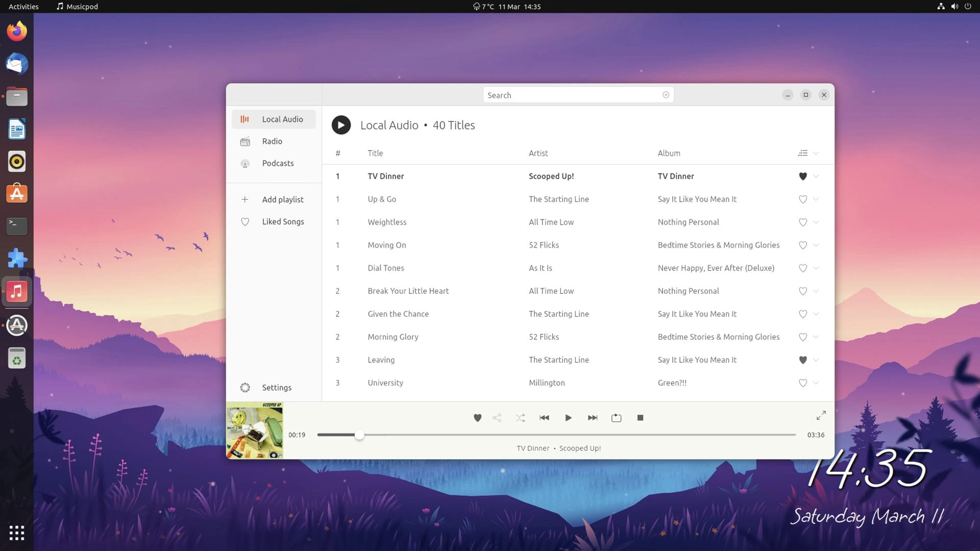
Task: Open Podcasts in sidebar
Action: click(x=274, y=163)
